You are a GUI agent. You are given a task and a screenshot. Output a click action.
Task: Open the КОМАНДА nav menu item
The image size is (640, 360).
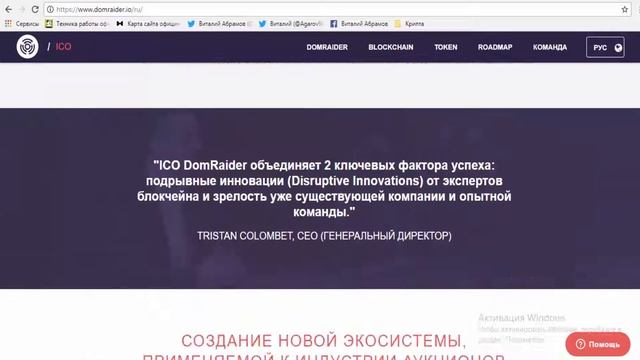click(550, 47)
